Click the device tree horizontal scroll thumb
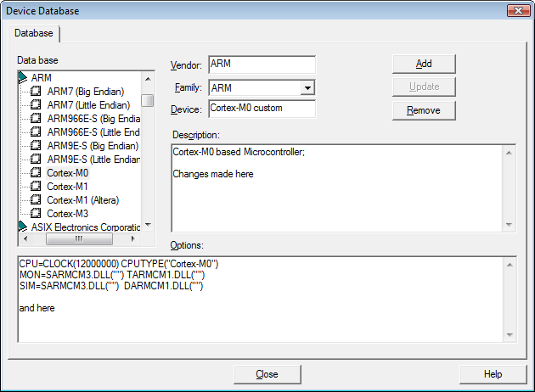The width and height of the screenshot is (535, 392). [x=79, y=239]
